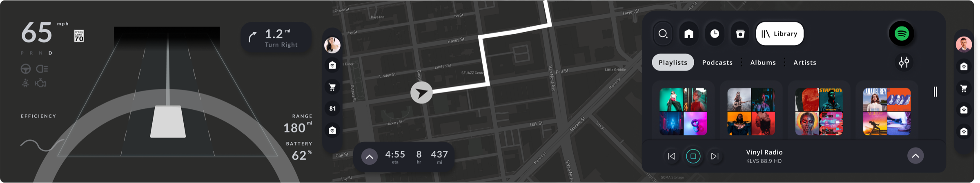The image size is (980, 183).
Task: Open the shopping cart icon in the right edge sidebar
Action: [964, 88]
